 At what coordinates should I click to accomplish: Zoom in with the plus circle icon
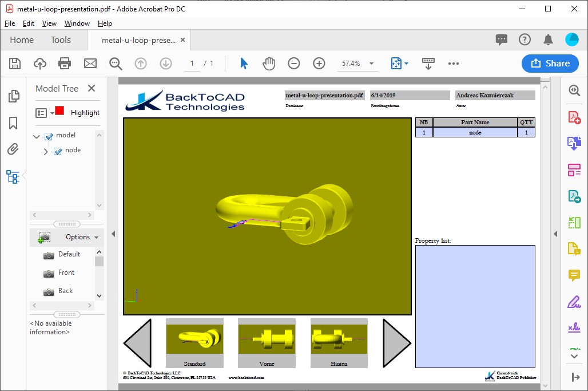(x=319, y=64)
